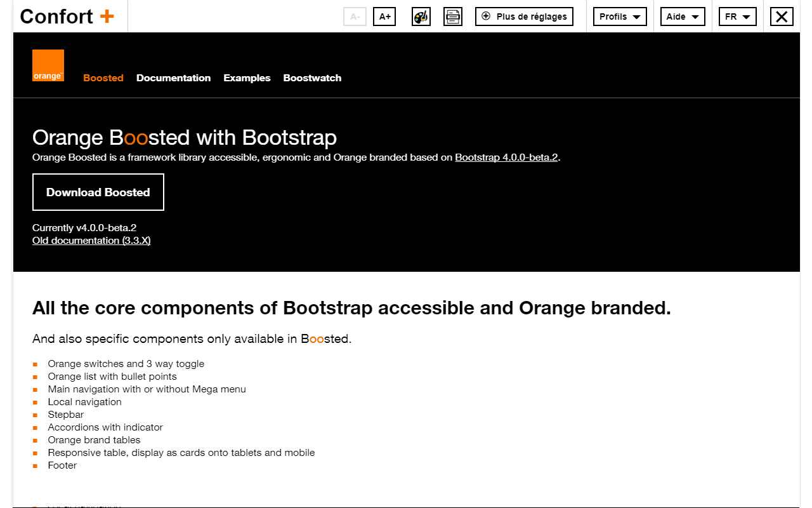Click 'Accordions with indicator' list item
The image size is (812, 508).
[105, 427]
